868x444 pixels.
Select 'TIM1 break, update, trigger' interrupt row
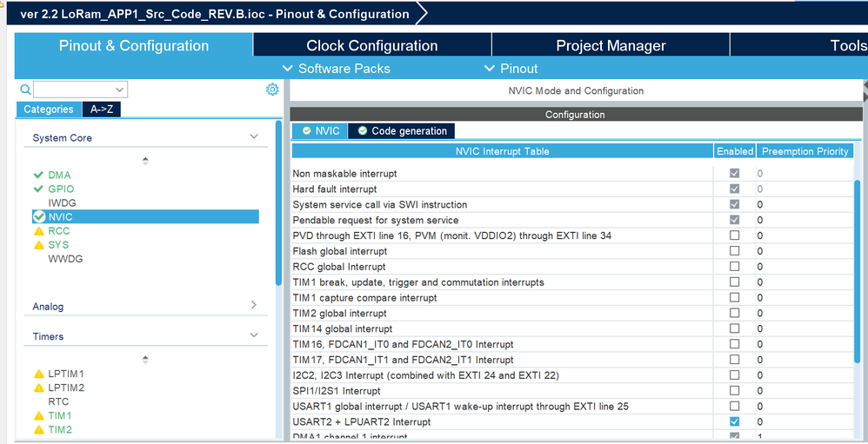[502, 282]
